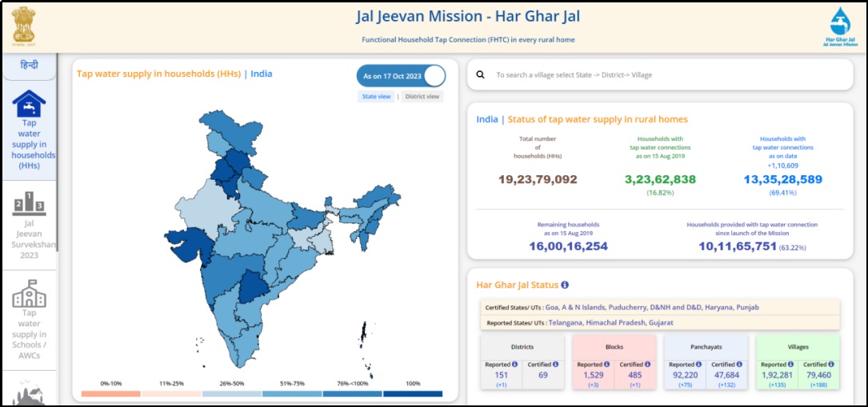The image size is (868, 407).
Task: Open the partially visible village icon in sidebar
Action: click(x=29, y=393)
